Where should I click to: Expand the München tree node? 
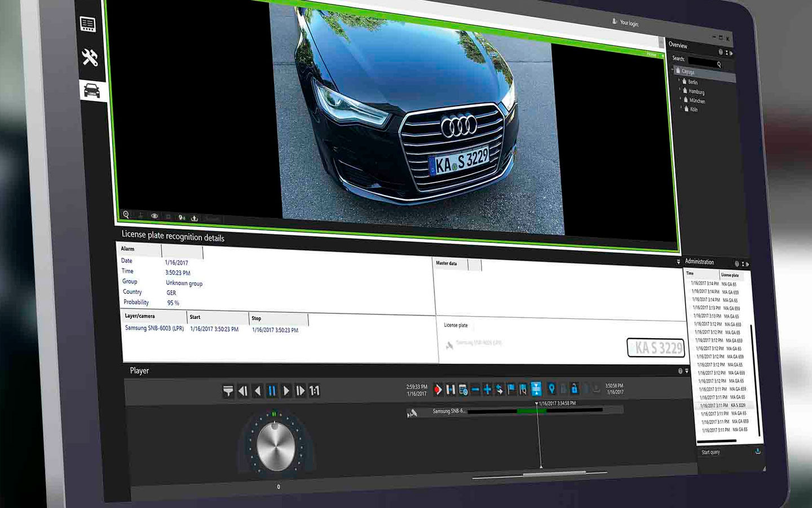click(681, 98)
